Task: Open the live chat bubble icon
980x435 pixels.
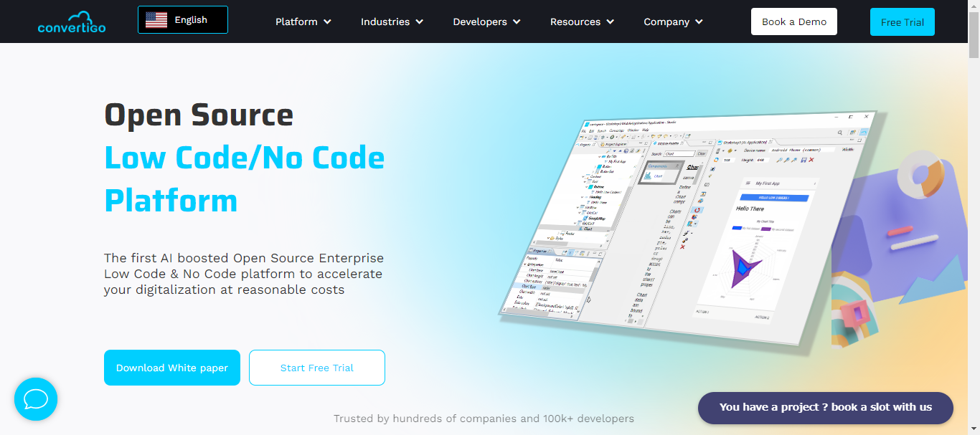Action: 36,399
